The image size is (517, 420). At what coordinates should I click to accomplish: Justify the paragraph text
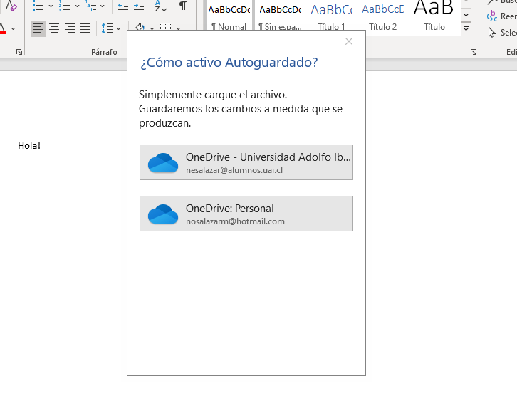click(x=85, y=28)
